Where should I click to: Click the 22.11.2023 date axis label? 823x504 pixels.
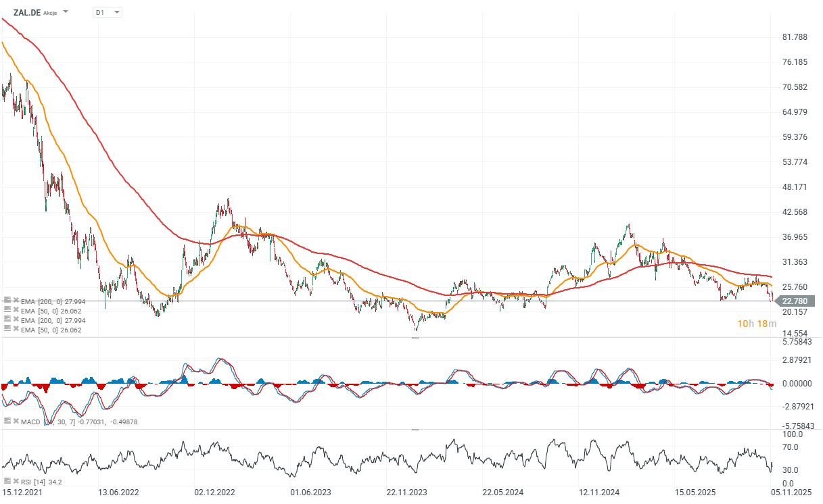(x=407, y=493)
